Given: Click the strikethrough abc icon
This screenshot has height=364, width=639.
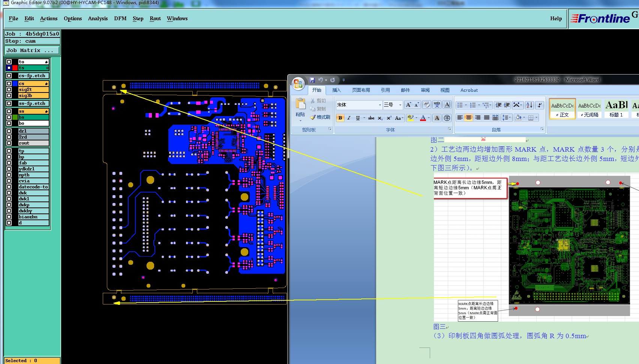Looking at the screenshot, I should click(371, 118).
